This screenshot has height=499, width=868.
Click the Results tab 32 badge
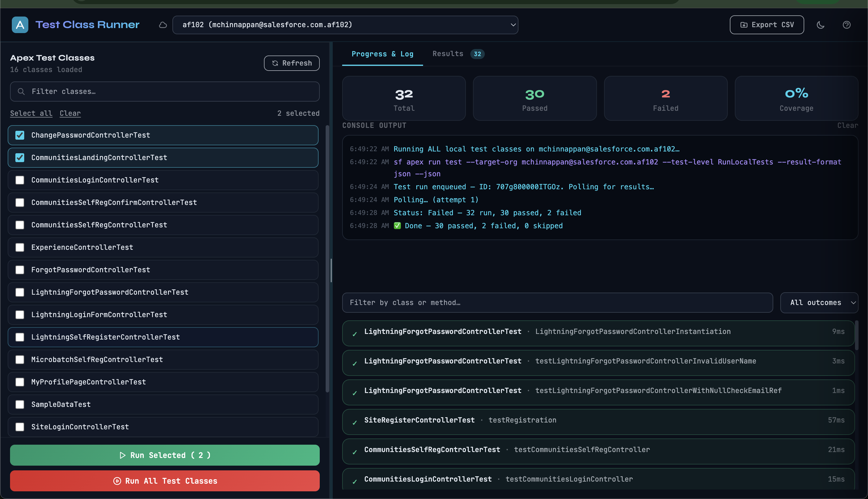tap(477, 54)
